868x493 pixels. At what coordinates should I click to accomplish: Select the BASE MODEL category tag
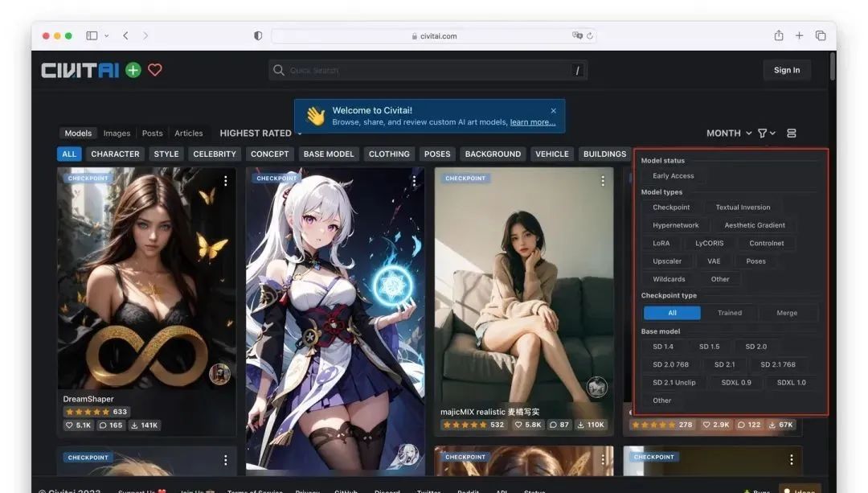[329, 154]
